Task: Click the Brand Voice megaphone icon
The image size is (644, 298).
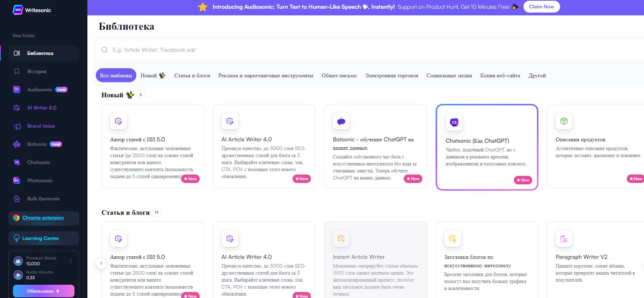Action: 17,126
